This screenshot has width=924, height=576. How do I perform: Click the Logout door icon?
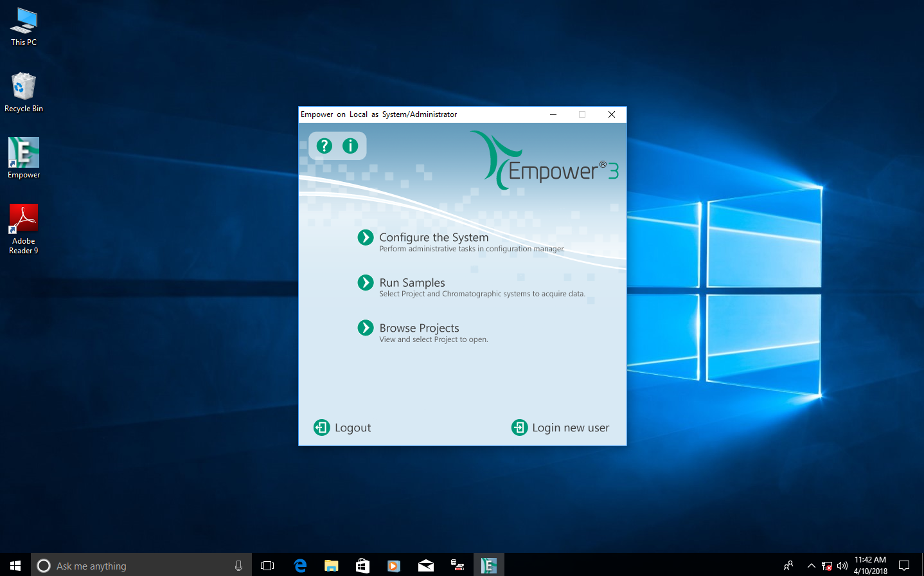click(x=322, y=428)
